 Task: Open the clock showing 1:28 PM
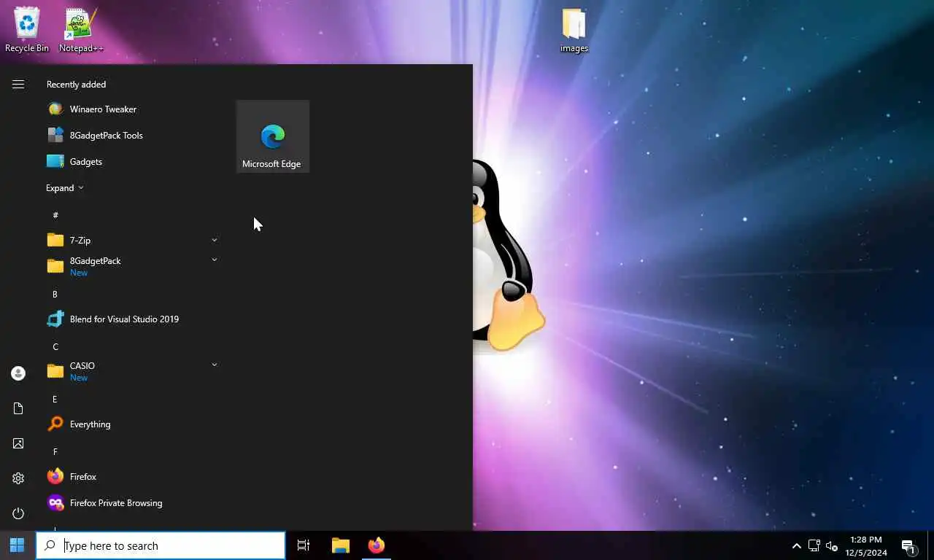868,545
